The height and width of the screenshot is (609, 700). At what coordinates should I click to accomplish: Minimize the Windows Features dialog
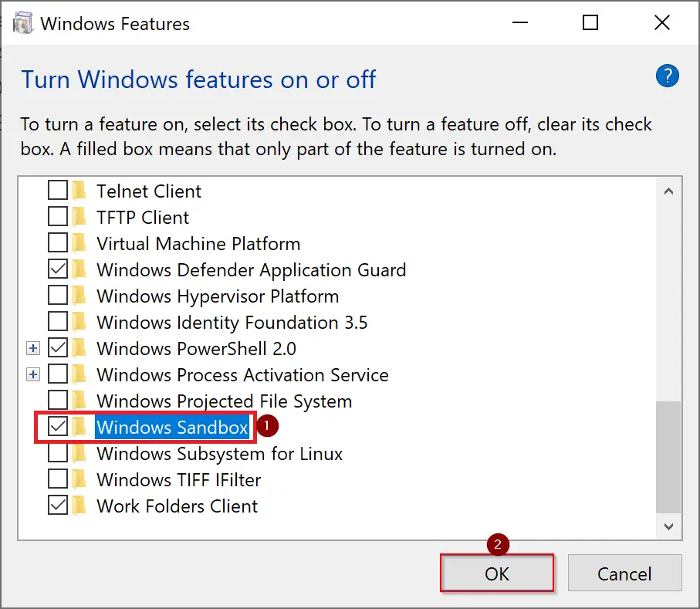pyautogui.click(x=520, y=22)
